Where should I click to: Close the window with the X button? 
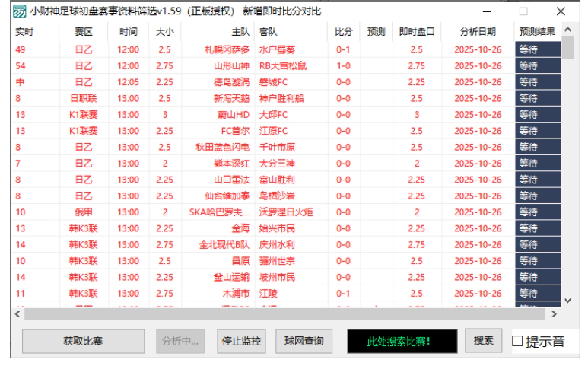click(x=561, y=11)
